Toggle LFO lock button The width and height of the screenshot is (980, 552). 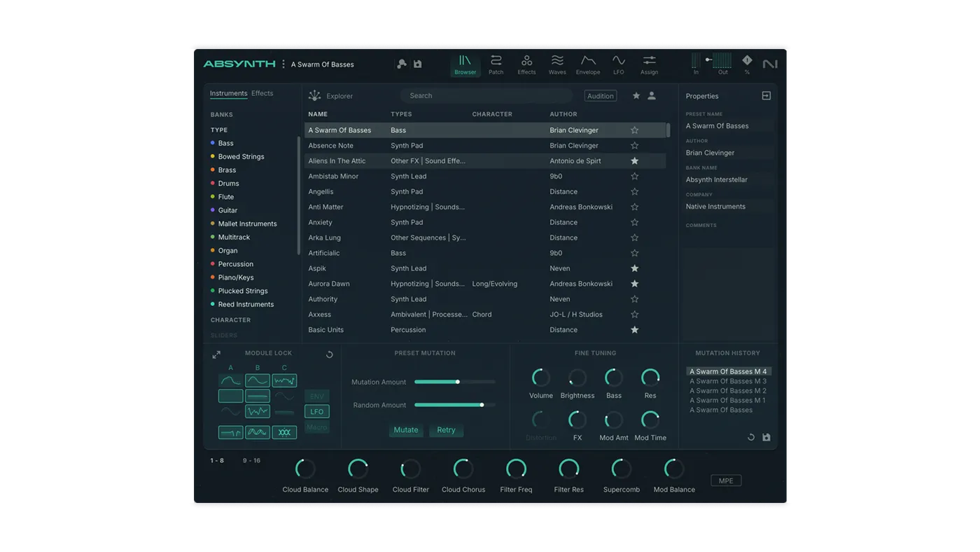317,412
